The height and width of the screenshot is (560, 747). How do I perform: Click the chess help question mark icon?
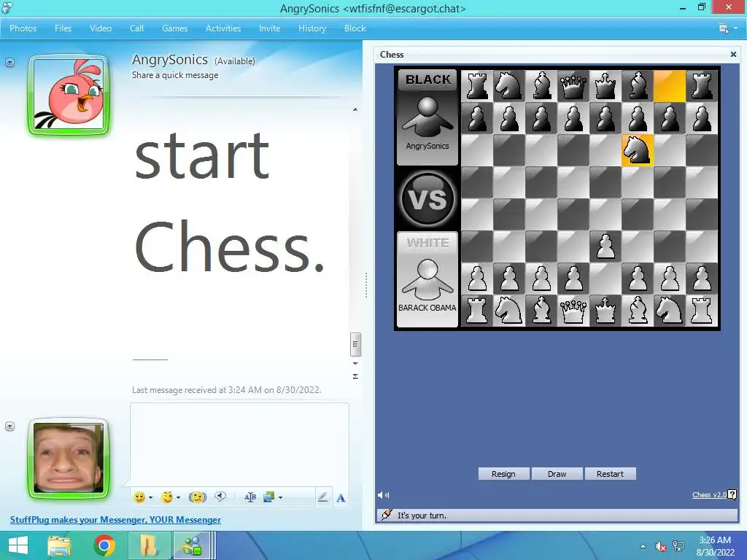732,495
